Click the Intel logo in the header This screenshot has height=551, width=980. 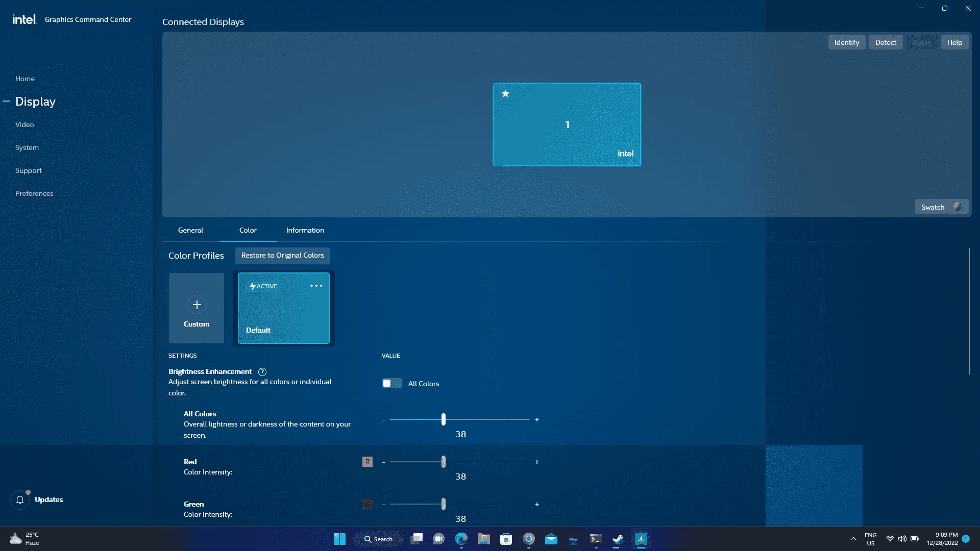[24, 19]
